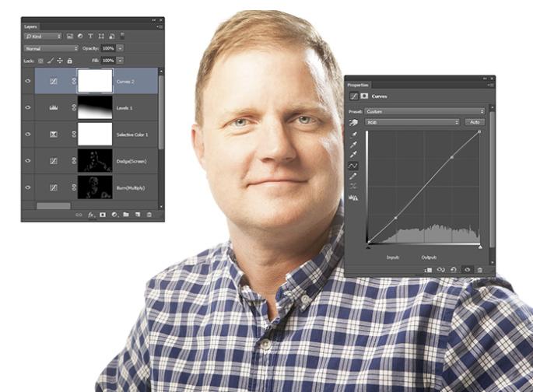Click the Opacity 100% value field
This screenshot has width=533, height=392.
[x=108, y=48]
